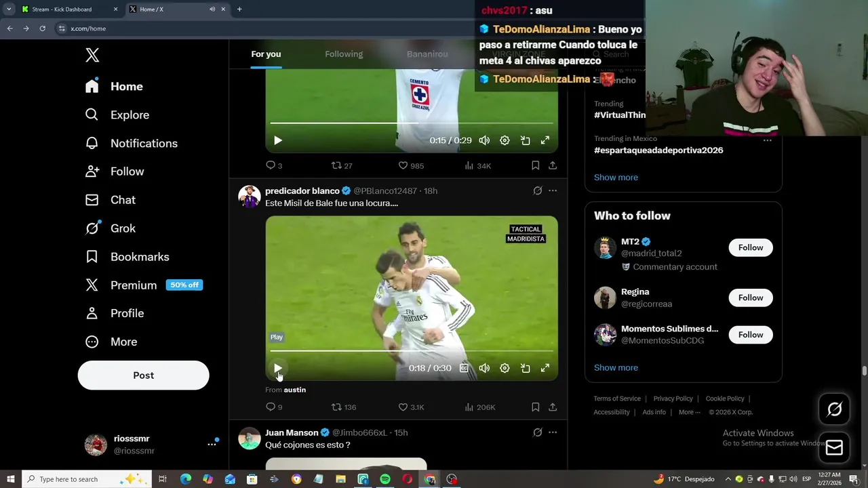This screenshot has width=868, height=488.
Task: Bookmark the Cruz Azul video post
Action: tap(535, 165)
